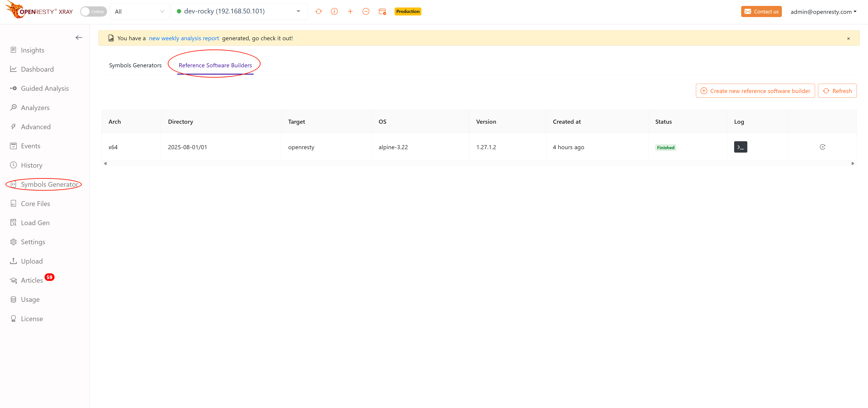
Task: Open Symbols Generator in the sidebar
Action: click(49, 184)
